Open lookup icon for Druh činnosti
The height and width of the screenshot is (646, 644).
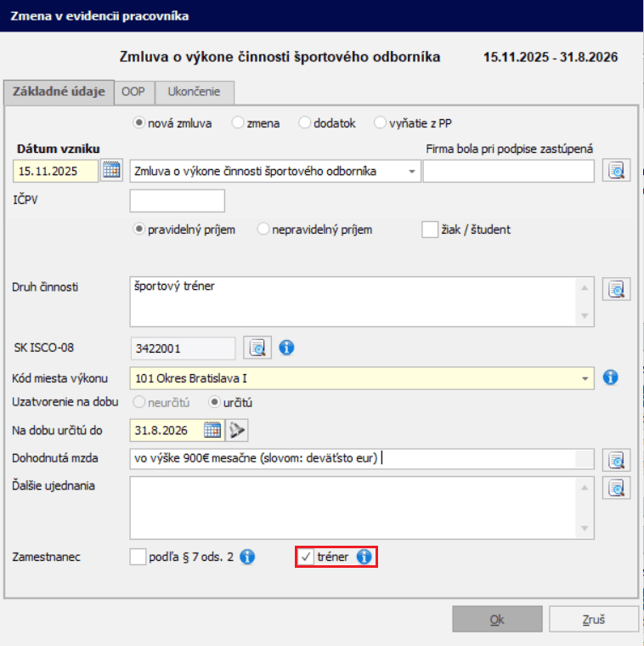(616, 289)
